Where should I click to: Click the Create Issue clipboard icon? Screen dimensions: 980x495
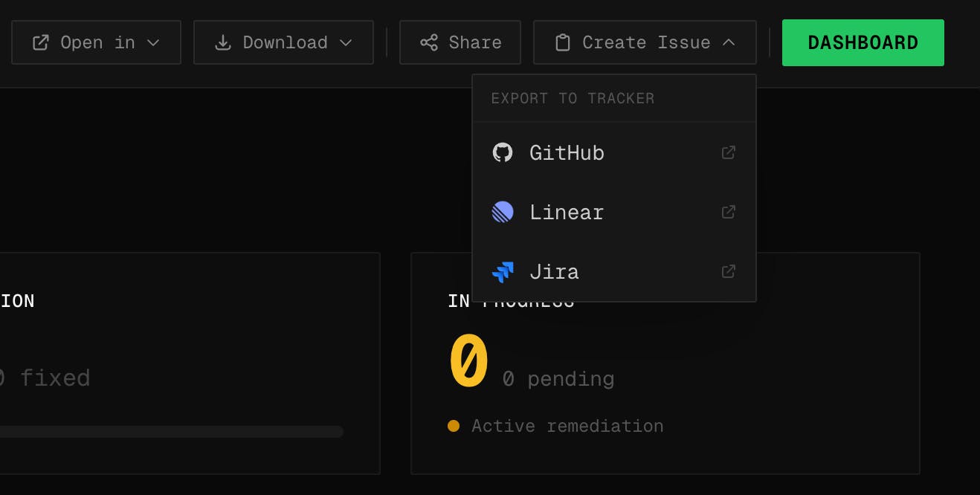pos(563,42)
